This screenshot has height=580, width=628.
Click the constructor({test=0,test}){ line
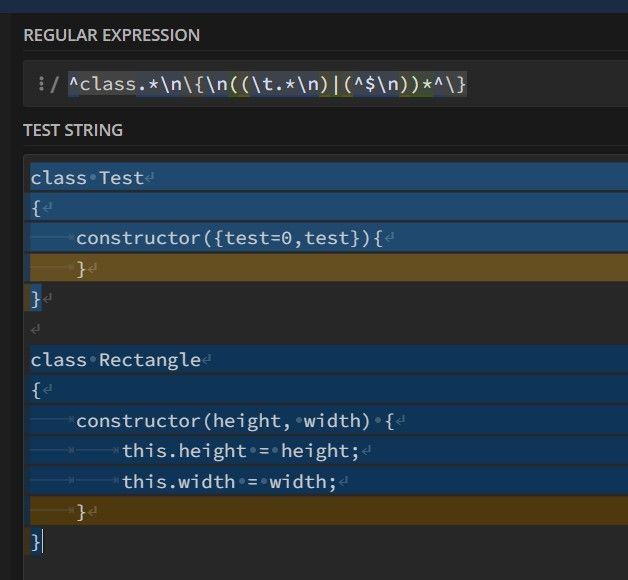(229, 238)
